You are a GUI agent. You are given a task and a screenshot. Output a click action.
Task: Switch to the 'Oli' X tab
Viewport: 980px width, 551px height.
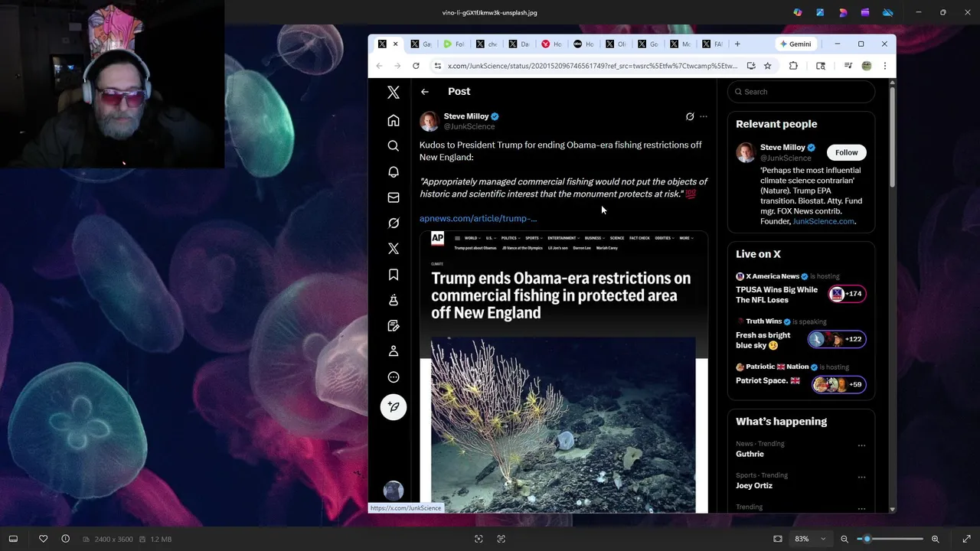point(616,44)
